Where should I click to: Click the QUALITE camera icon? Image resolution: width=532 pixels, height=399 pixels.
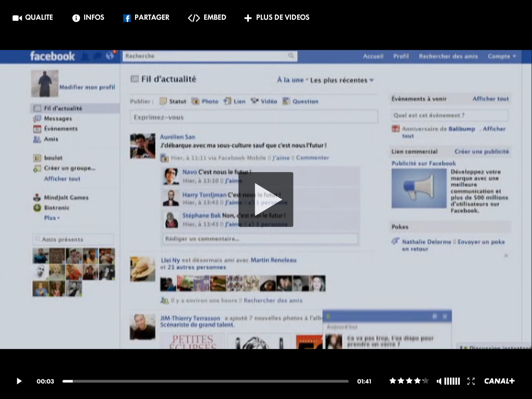coord(17,18)
